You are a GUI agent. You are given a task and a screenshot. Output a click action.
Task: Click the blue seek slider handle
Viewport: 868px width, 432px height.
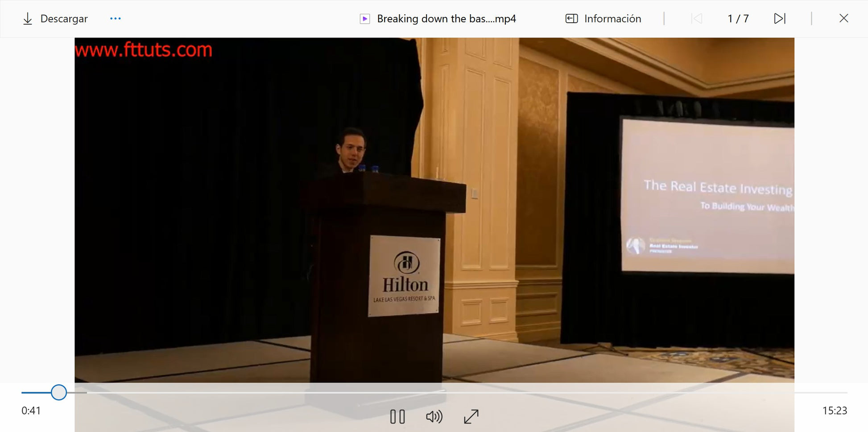click(x=58, y=392)
